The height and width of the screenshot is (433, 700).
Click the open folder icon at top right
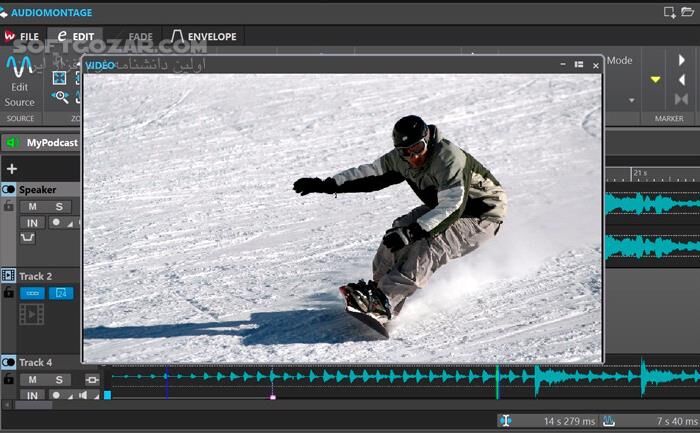tap(687, 12)
